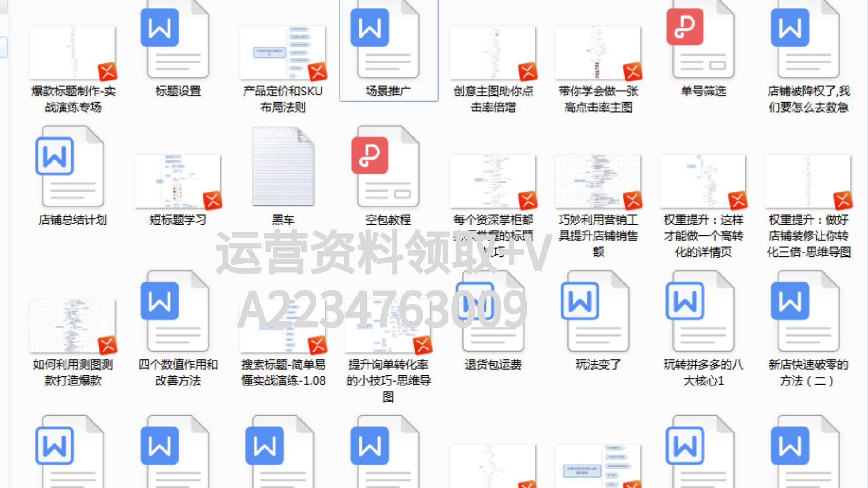Select the 带你学会做一张高点击率主图 thumbnail
The image size is (868, 488).
pyautogui.click(x=598, y=53)
